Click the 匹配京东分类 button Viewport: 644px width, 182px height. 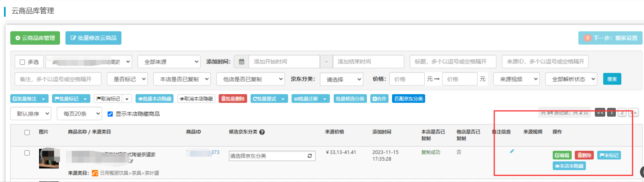coord(408,99)
